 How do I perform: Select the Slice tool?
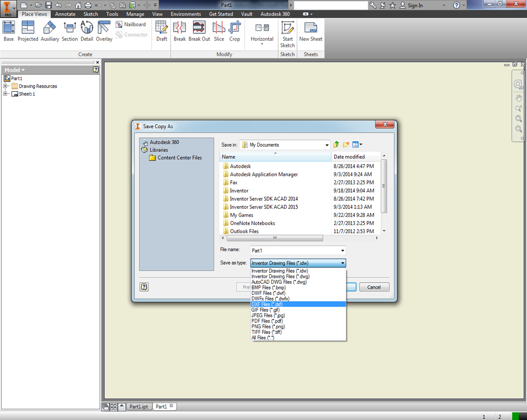pos(219,31)
